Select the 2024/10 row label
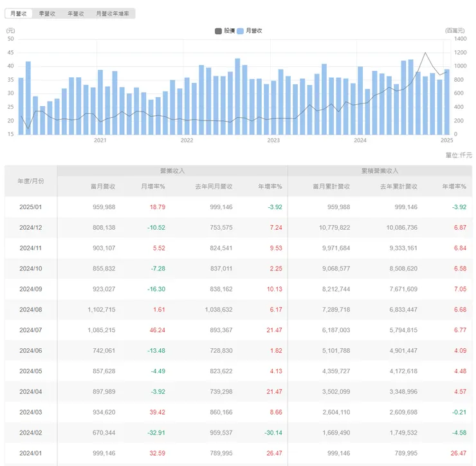The width and height of the screenshot is (476, 466). coord(31,268)
